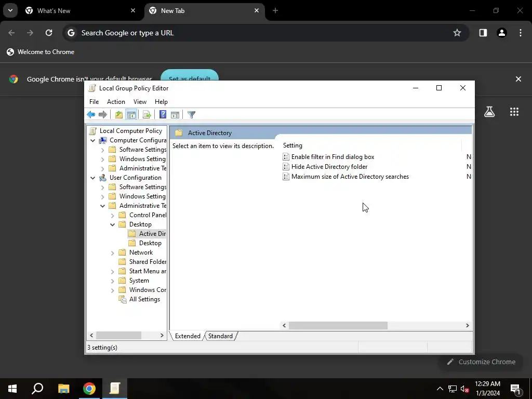The height and width of the screenshot is (399, 532).
Task: Collapse the Desktop tree node
Action: point(112,224)
